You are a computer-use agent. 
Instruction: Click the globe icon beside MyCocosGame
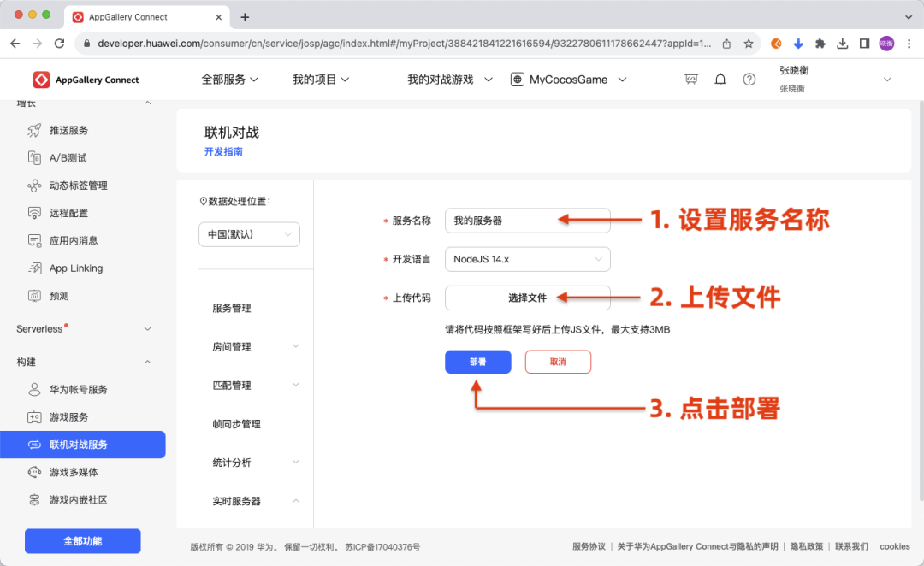click(518, 80)
